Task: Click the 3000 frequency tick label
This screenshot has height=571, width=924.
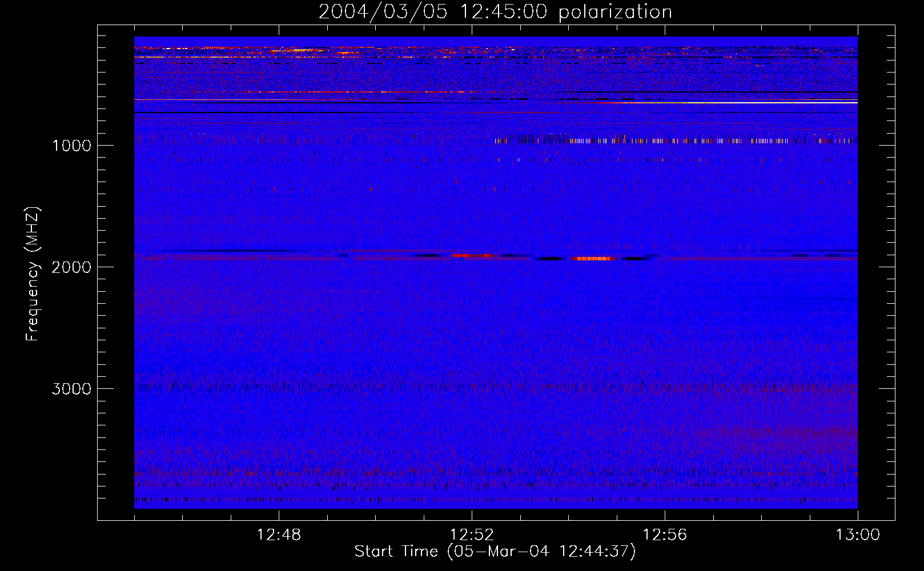Action: 71,389
